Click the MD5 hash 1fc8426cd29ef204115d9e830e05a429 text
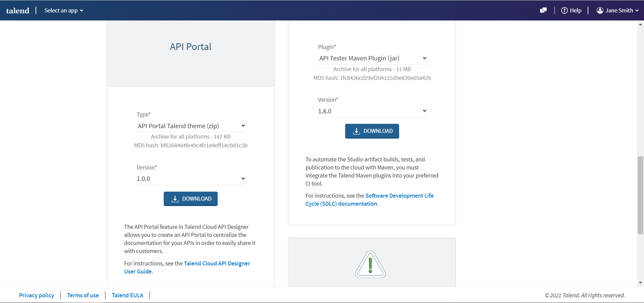The width and height of the screenshot is (644, 303). point(372,78)
